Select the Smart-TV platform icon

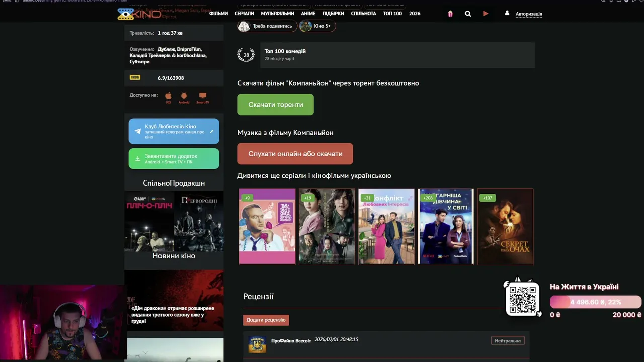click(203, 96)
